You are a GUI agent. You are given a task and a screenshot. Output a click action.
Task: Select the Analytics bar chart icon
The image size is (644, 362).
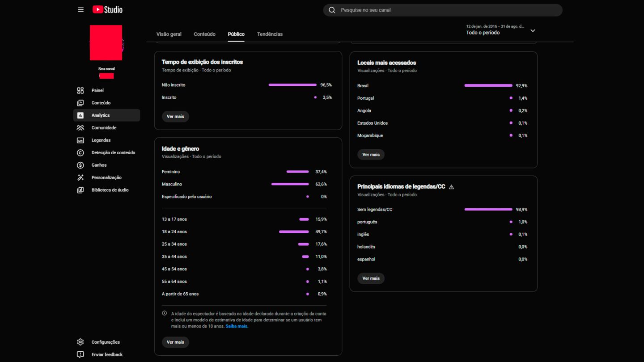80,115
